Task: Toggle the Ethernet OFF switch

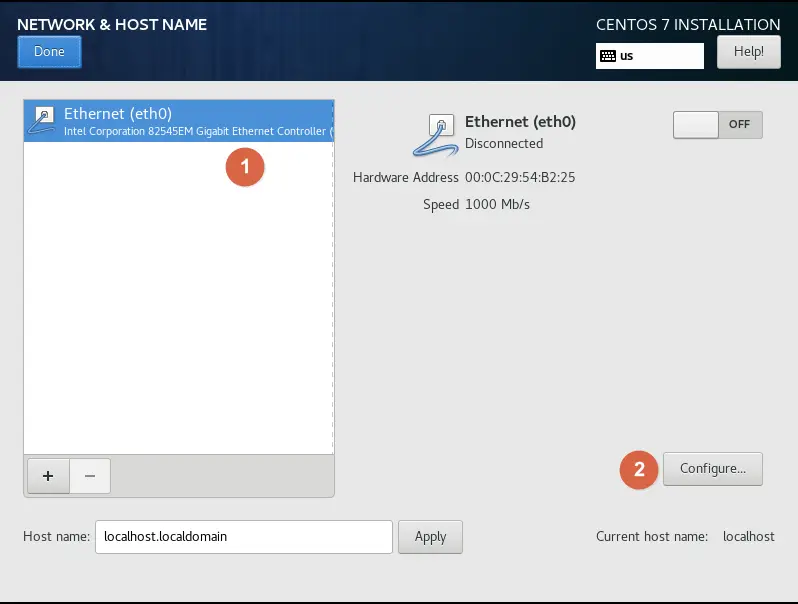Action: [x=718, y=125]
